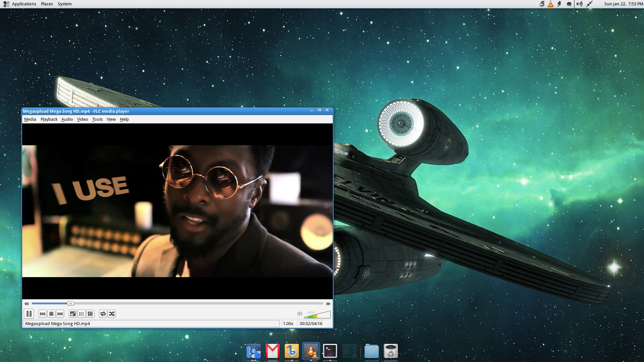644x362 pixels.
Task: Open the System menu in top panel
Action: tap(64, 4)
